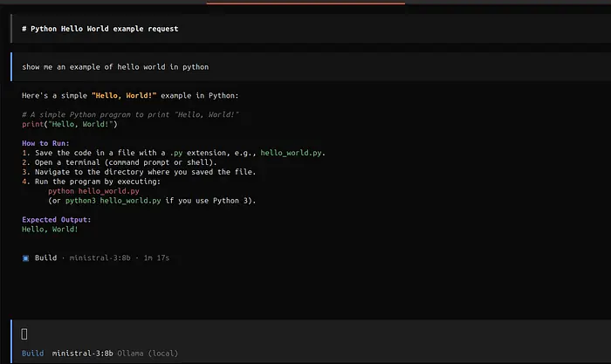
Task: Click the blue square icon beside Build
Action: (26, 258)
